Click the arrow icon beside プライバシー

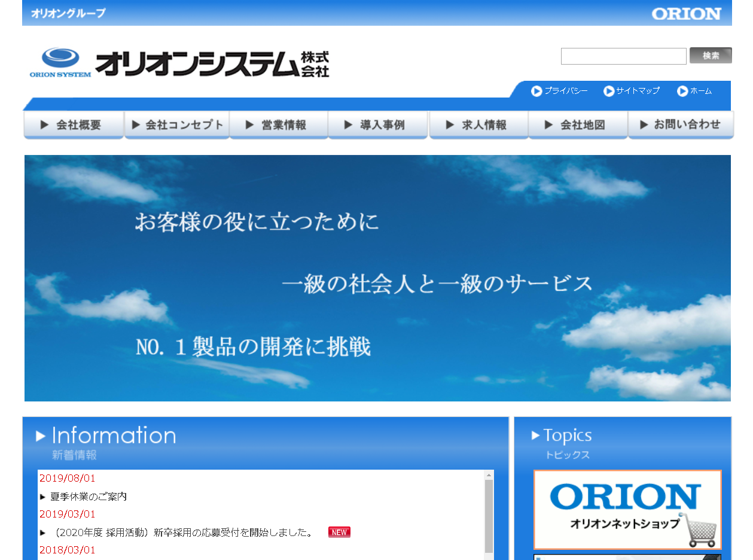tap(536, 91)
